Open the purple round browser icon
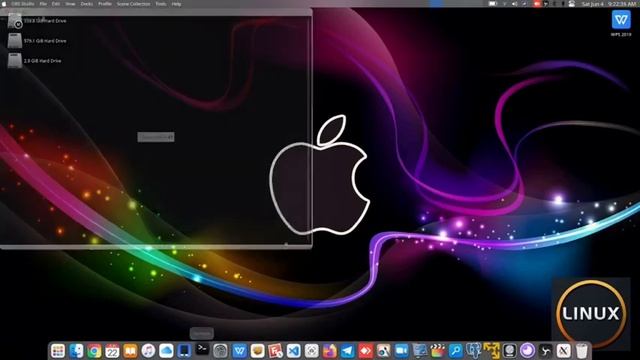The width and height of the screenshot is (640, 360). (527, 351)
